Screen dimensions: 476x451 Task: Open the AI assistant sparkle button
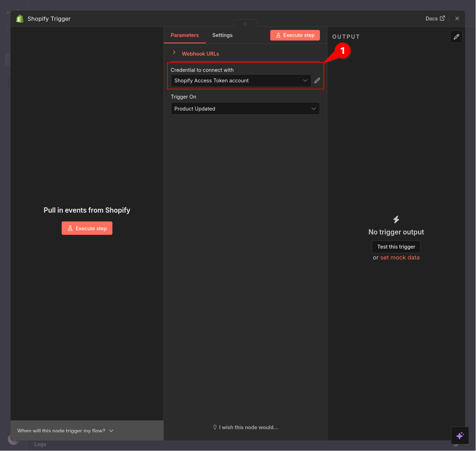click(460, 436)
